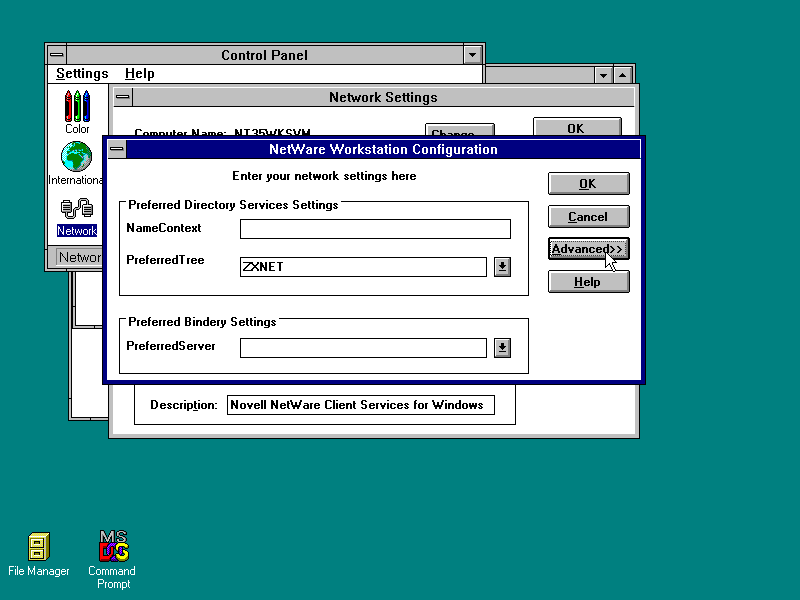Click the Change button beside Computer Name
Screen dimensions: 800x600
click(x=459, y=130)
